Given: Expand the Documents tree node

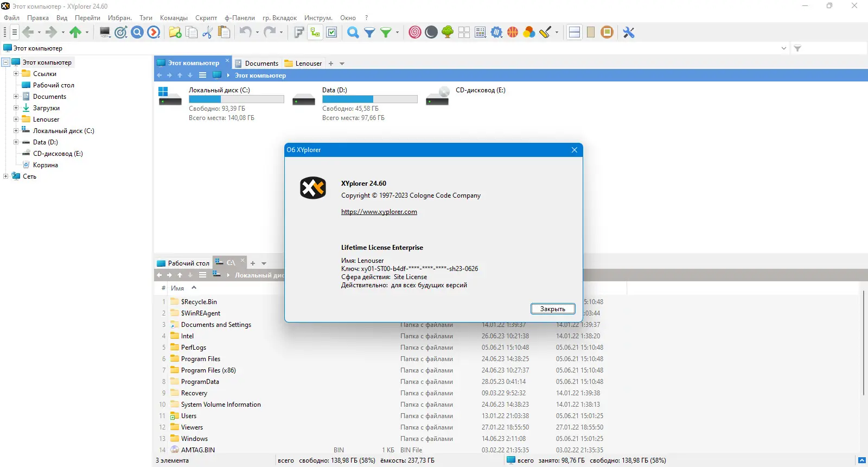Looking at the screenshot, I should pyautogui.click(x=16, y=97).
